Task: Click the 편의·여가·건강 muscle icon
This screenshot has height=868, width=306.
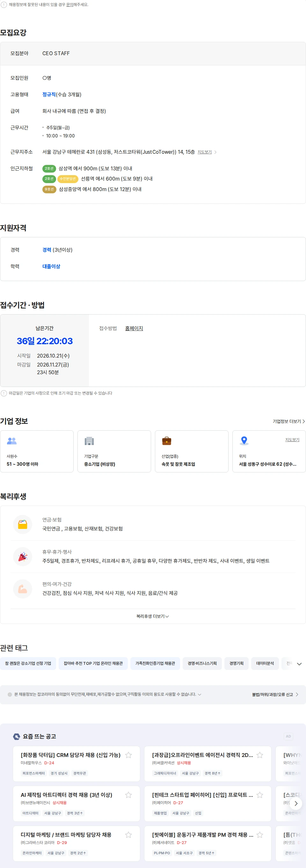Action: tap(23, 589)
